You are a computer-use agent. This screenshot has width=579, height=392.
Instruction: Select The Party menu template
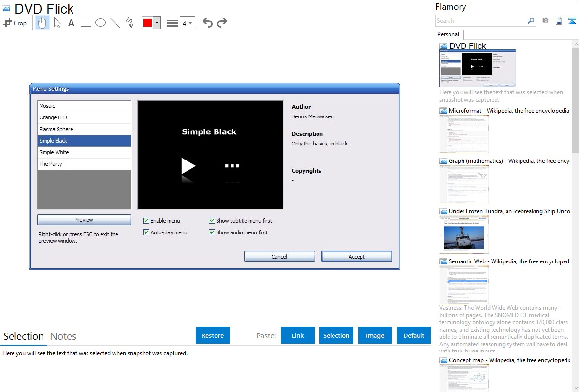tap(84, 164)
